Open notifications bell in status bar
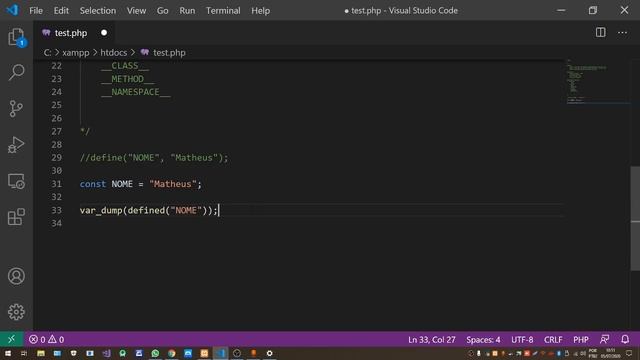Screen dimensions: 640x360 click(625, 339)
